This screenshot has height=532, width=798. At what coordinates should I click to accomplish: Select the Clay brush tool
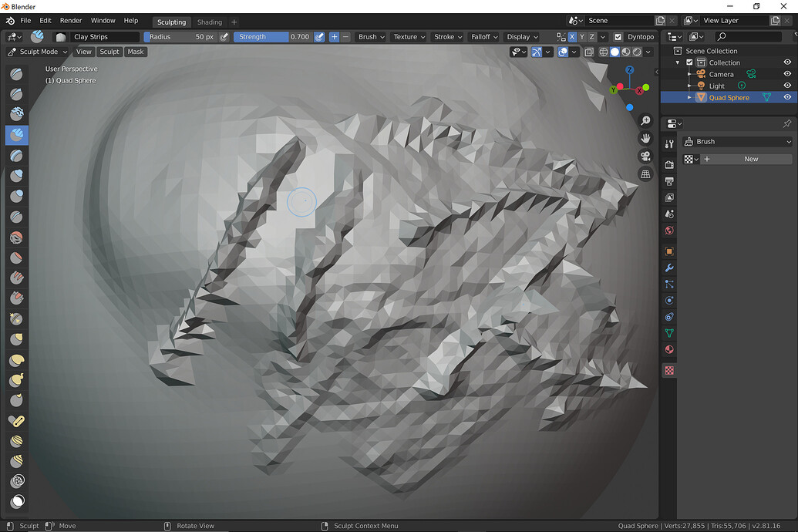(x=16, y=114)
